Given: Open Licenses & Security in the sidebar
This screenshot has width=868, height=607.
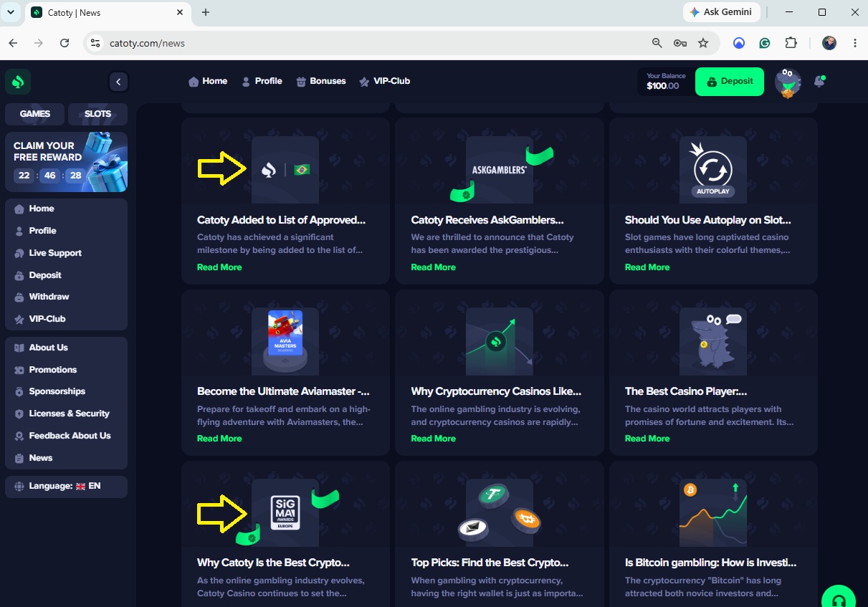Looking at the screenshot, I should tap(66, 414).
